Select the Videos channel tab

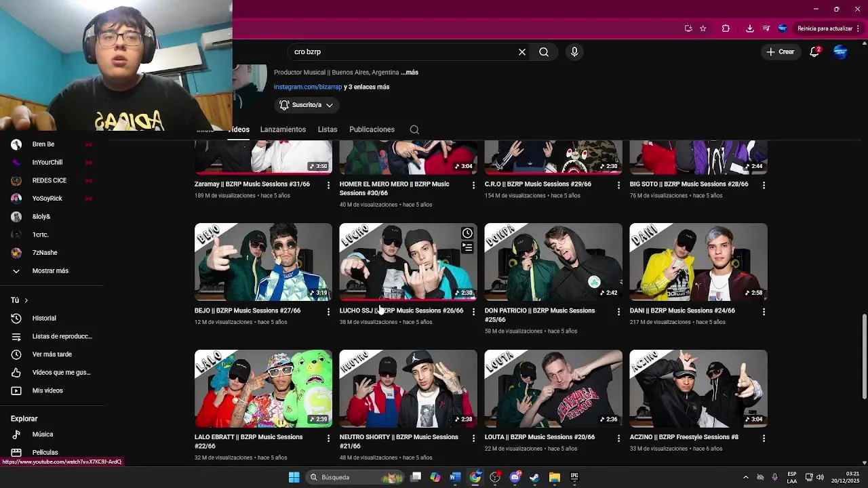(x=241, y=129)
